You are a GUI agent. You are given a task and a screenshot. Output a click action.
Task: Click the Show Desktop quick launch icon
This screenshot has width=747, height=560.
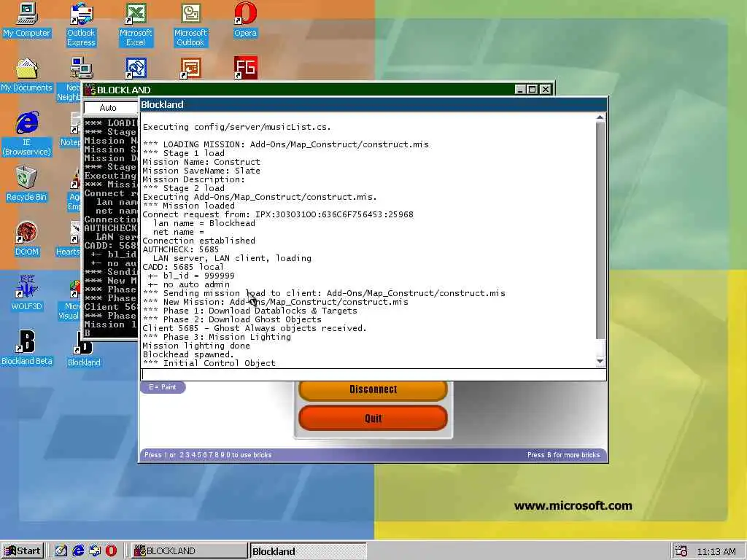(61, 551)
